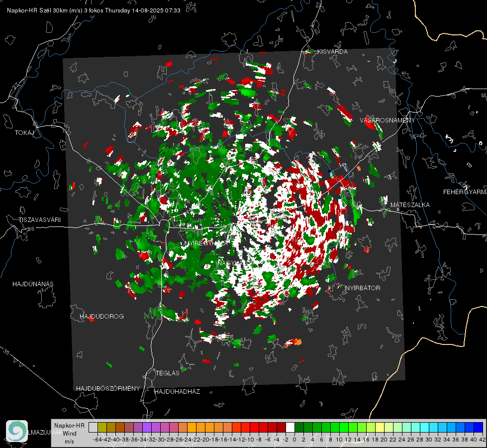The height and width of the screenshot is (448, 487).
Task: Click the '20' value on legend scale
Action: click(x=384, y=440)
